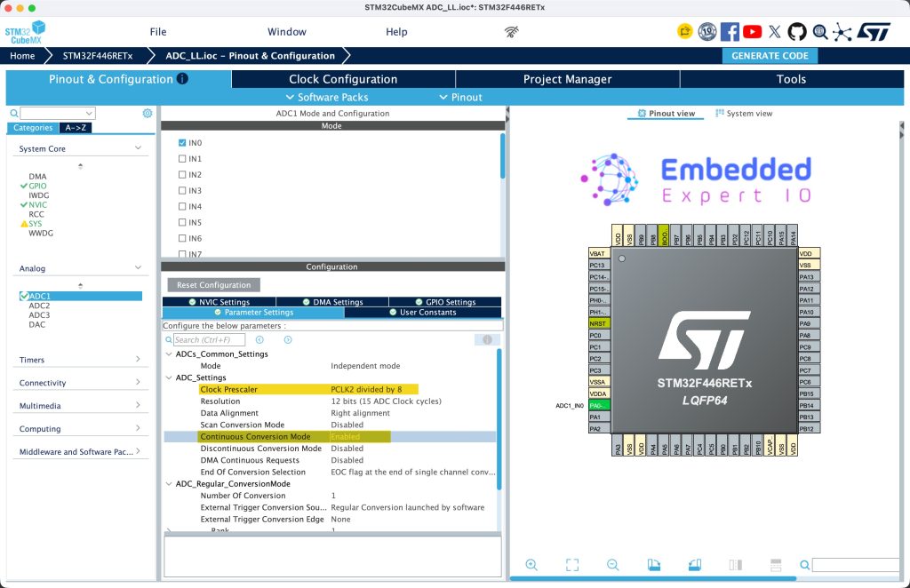Open the Facebook icon link
Screen dimensions: 910x588
point(730,32)
